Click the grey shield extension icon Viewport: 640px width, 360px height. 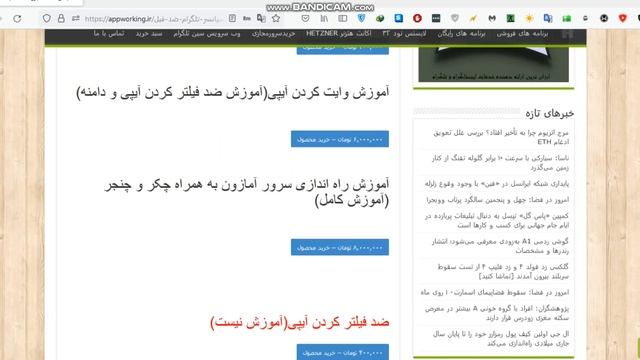(x=455, y=18)
